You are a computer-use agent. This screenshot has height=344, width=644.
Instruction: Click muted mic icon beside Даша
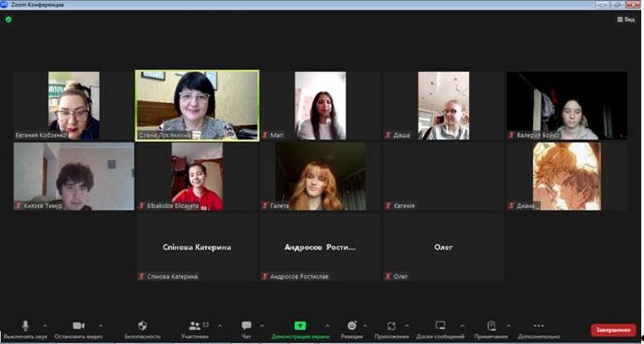(389, 136)
